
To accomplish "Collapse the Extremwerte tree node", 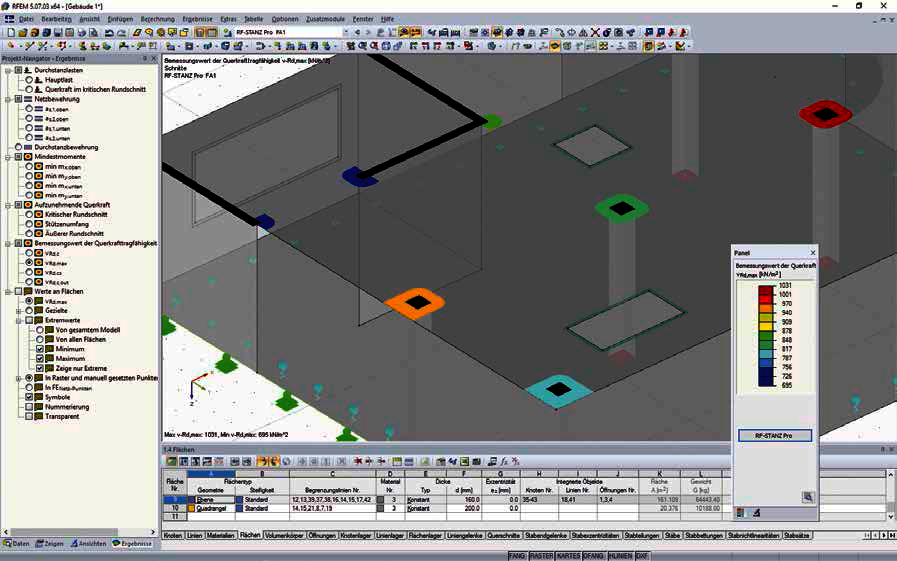I will coord(19,320).
